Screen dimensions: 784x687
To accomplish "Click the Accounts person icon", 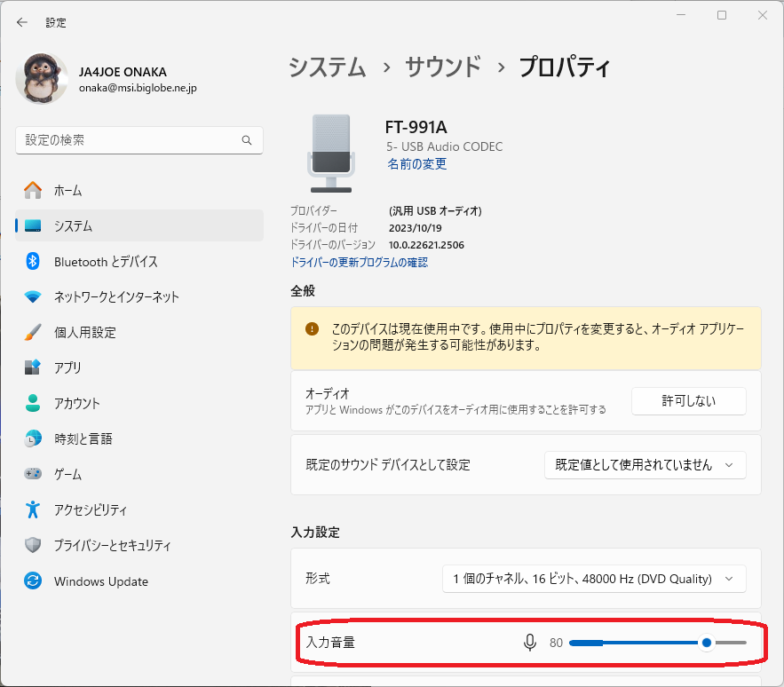I will pyautogui.click(x=33, y=403).
